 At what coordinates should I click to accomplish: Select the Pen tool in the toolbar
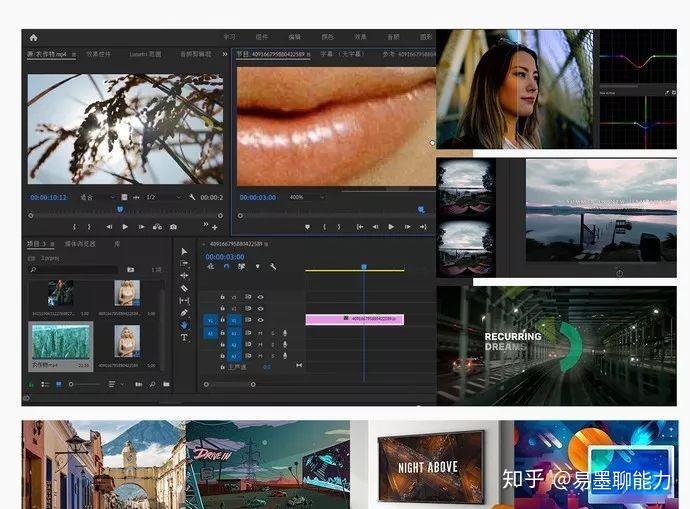184,312
